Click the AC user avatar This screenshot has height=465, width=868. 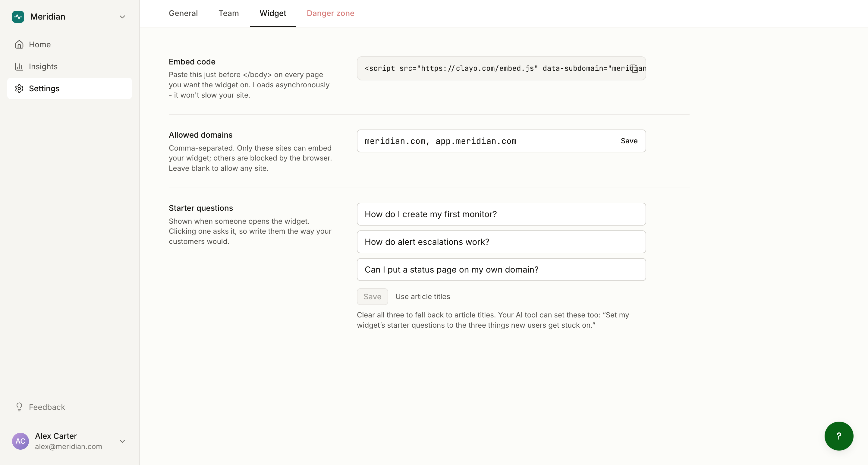point(20,441)
